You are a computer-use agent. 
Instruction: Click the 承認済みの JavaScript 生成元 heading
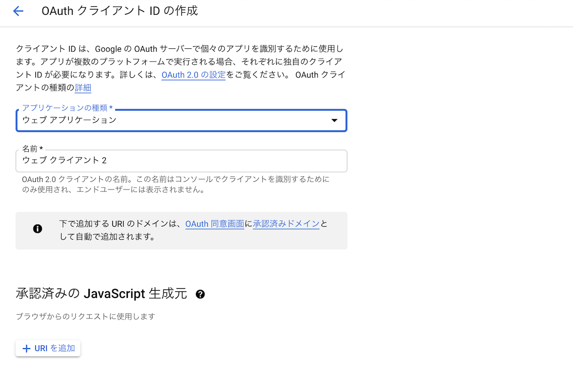(x=101, y=294)
